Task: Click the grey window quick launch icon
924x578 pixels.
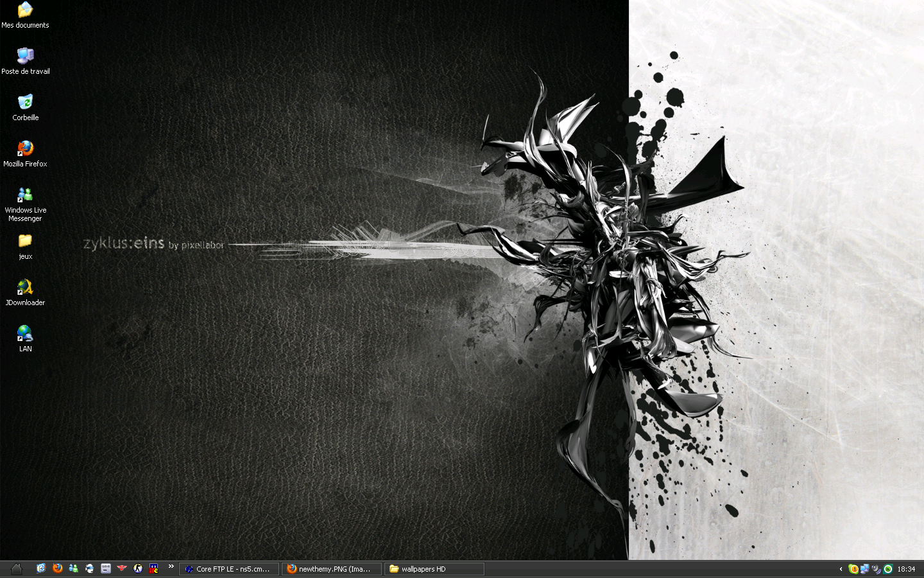Action: pos(106,568)
